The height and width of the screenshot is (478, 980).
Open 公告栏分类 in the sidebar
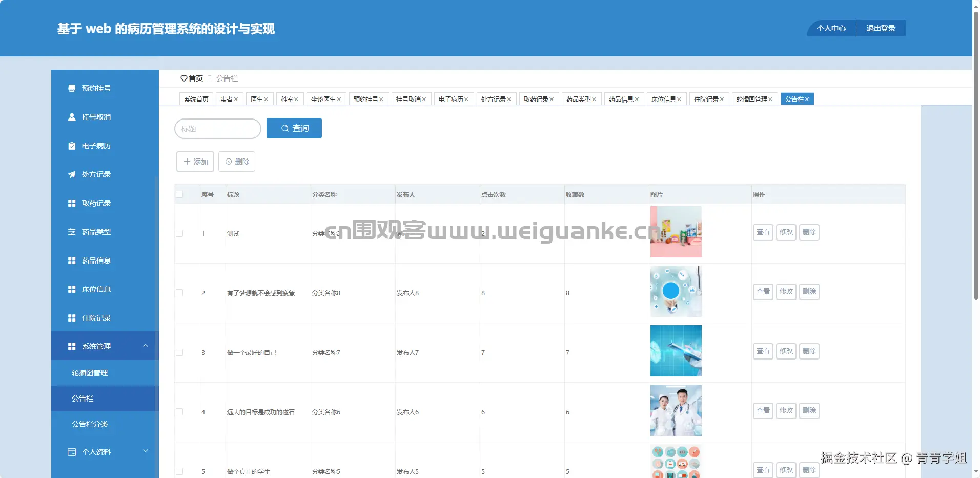click(x=105, y=424)
